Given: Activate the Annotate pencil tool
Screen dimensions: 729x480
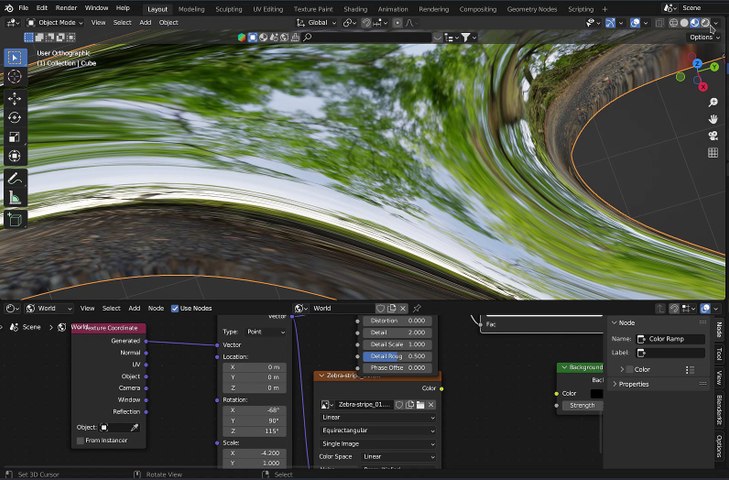Looking at the screenshot, I should (x=15, y=179).
